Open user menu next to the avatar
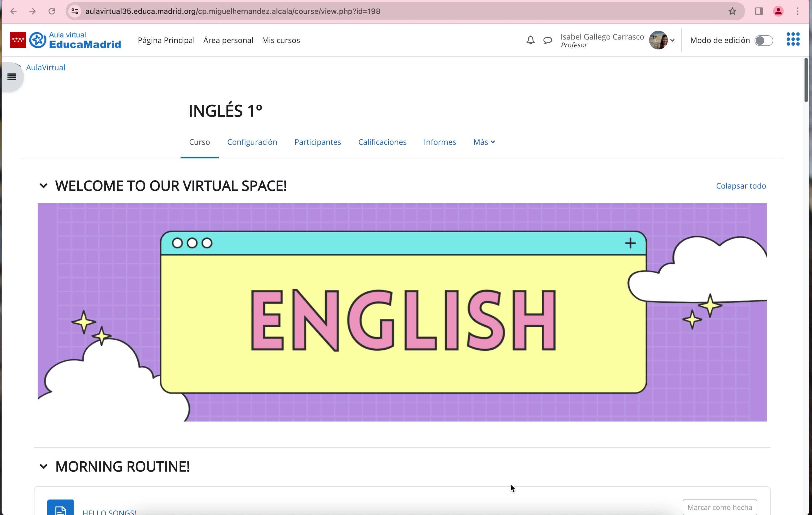812x515 pixels. pyautogui.click(x=672, y=40)
